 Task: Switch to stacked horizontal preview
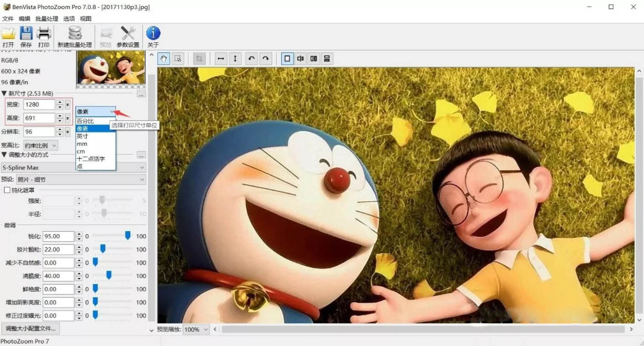click(327, 59)
